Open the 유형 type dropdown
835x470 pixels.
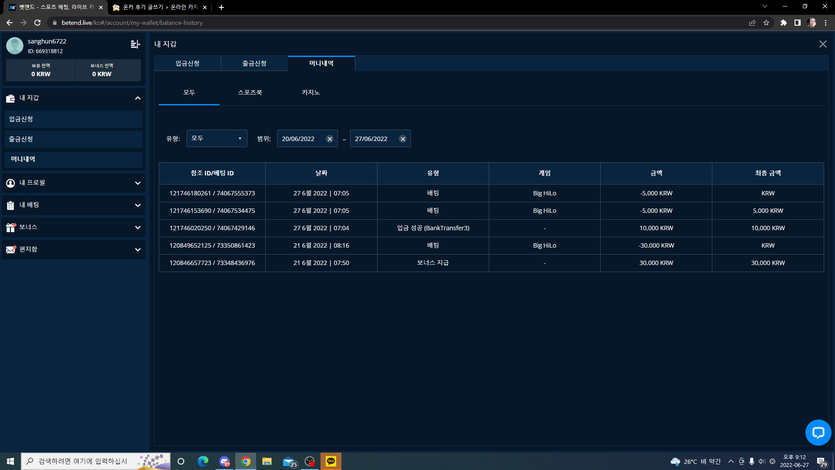click(x=217, y=138)
